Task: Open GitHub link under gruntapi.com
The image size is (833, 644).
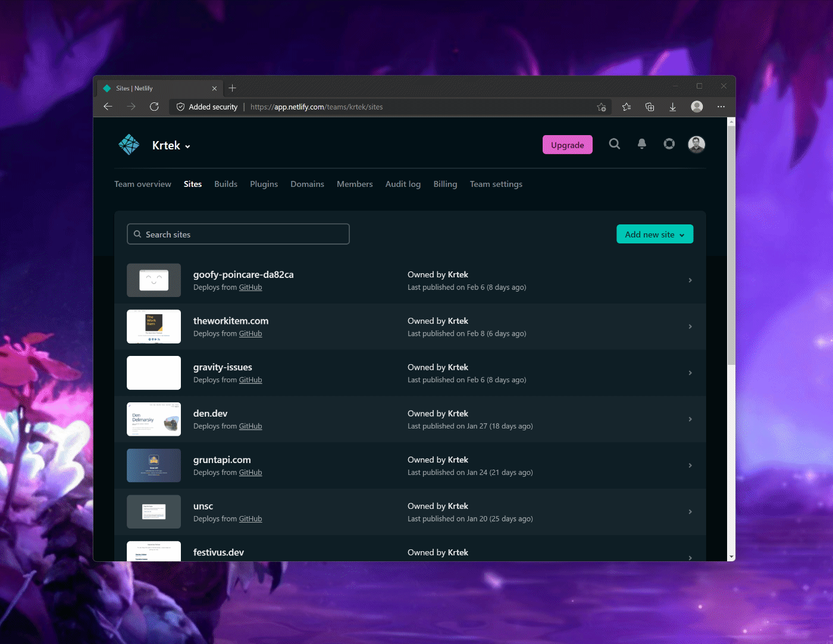Action: coord(250,473)
